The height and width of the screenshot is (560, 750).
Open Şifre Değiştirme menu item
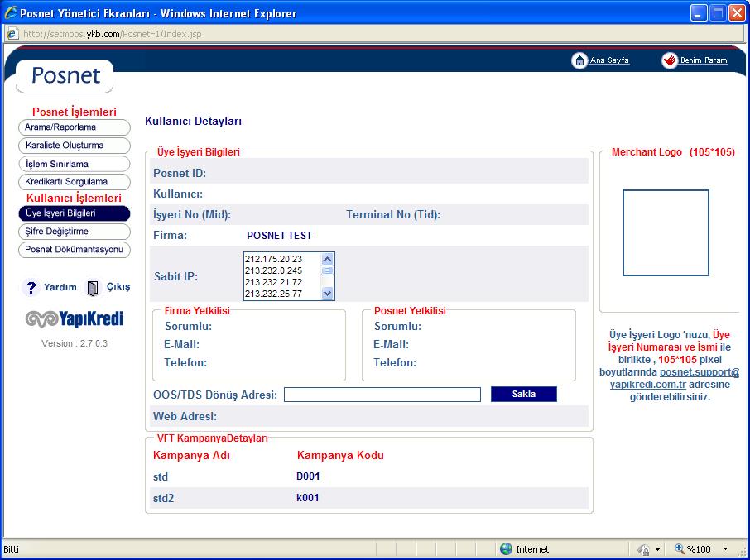click(x=75, y=232)
